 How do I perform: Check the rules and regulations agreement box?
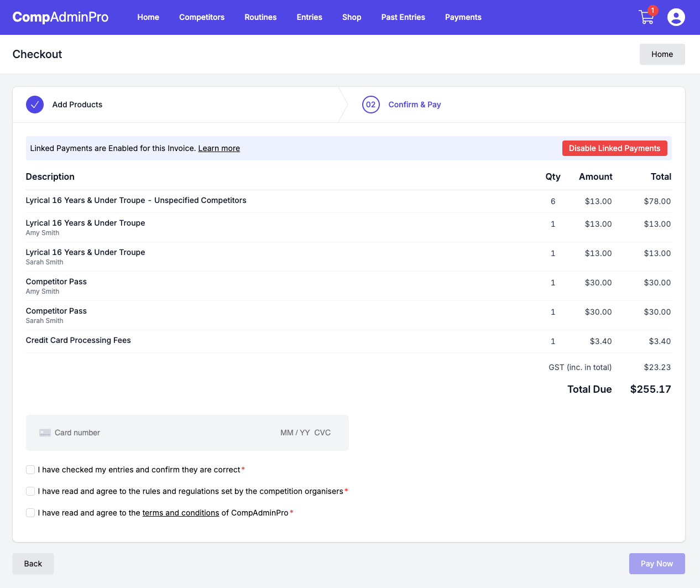[x=30, y=491]
